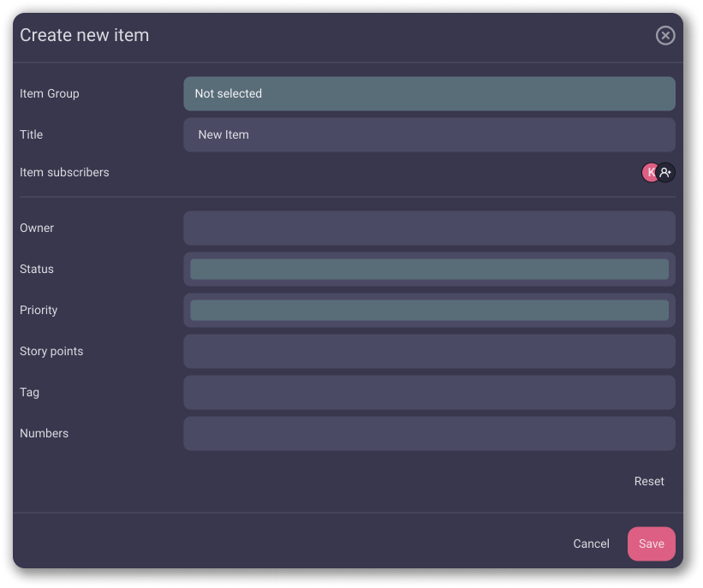Click the 'Item Group' label text
This screenshot has width=703, height=588.
click(x=50, y=94)
